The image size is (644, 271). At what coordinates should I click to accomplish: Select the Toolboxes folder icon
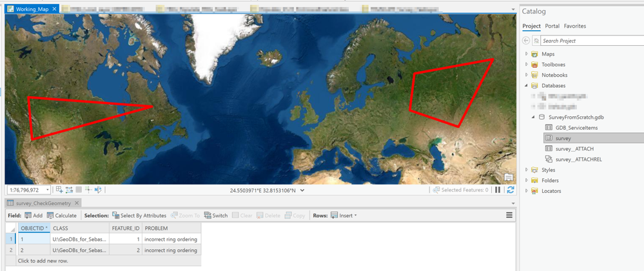pos(534,65)
